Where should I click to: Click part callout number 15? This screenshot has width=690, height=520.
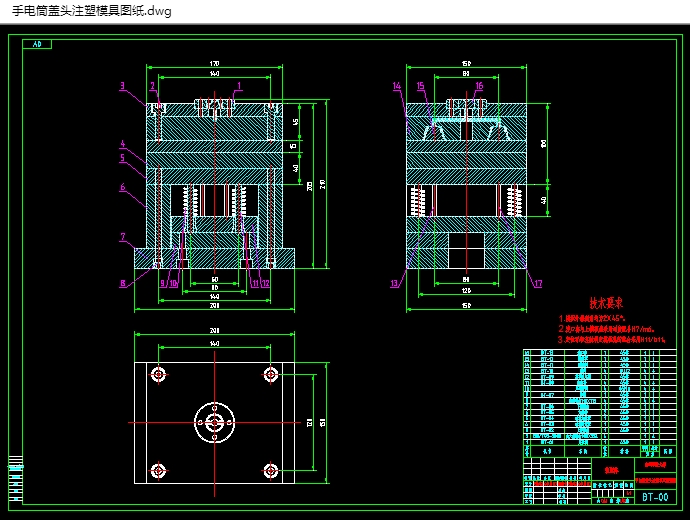pyautogui.click(x=420, y=86)
